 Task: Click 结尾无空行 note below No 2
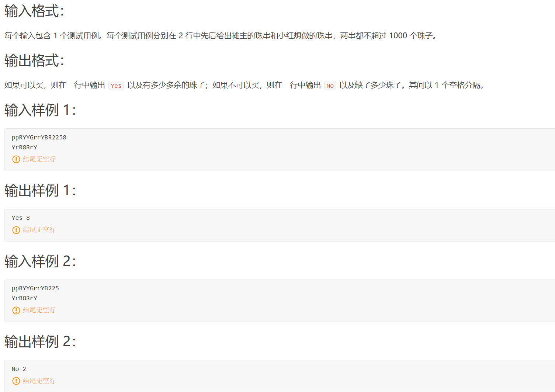coord(39,381)
